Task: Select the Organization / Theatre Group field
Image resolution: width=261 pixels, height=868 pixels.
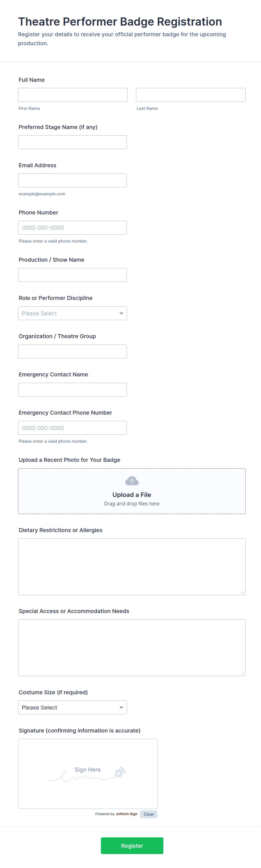Action: click(x=72, y=351)
